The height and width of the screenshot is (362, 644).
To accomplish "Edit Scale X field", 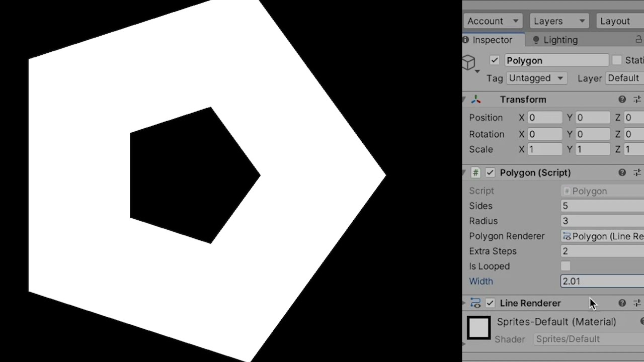I will [x=544, y=149].
